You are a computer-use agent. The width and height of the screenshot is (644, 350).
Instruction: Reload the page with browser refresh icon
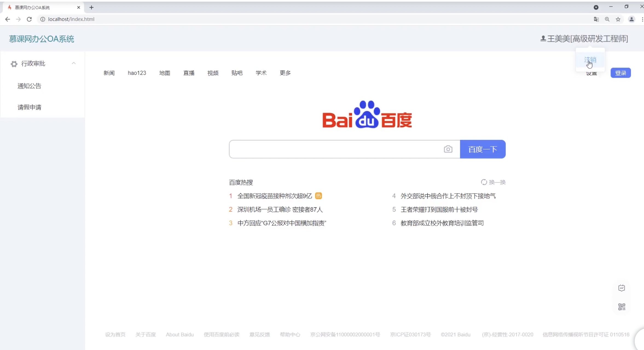pos(29,19)
